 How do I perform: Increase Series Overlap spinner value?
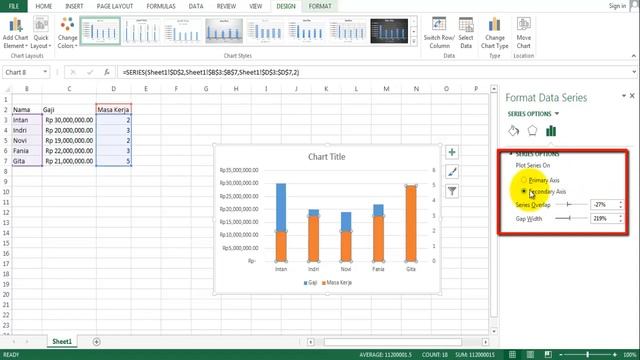click(x=621, y=202)
